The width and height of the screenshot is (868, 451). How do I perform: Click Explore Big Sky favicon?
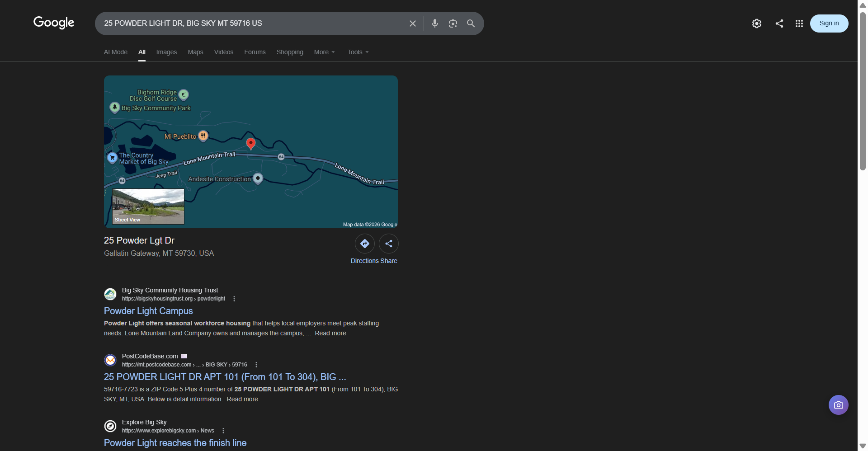(x=110, y=426)
